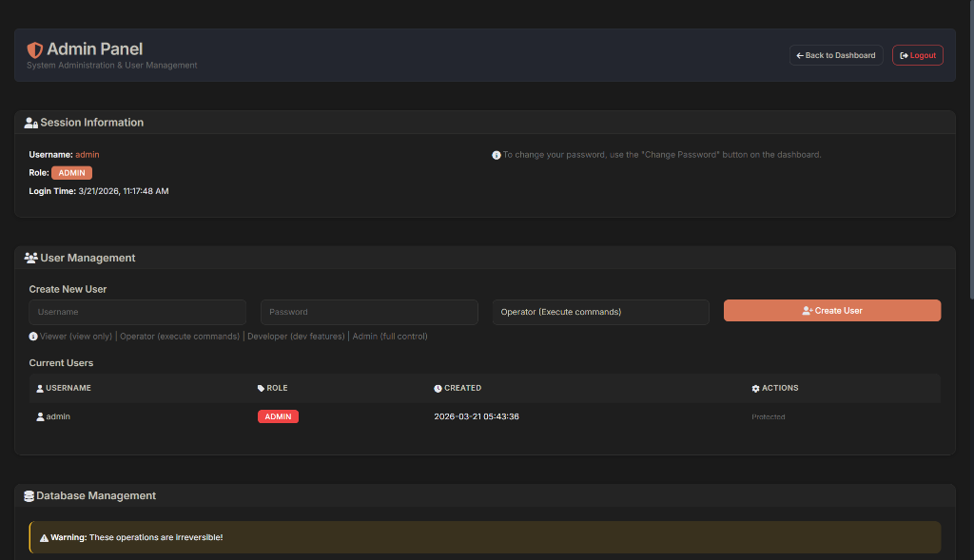
Task: Click the user icon in Username header
Action: [x=40, y=389]
